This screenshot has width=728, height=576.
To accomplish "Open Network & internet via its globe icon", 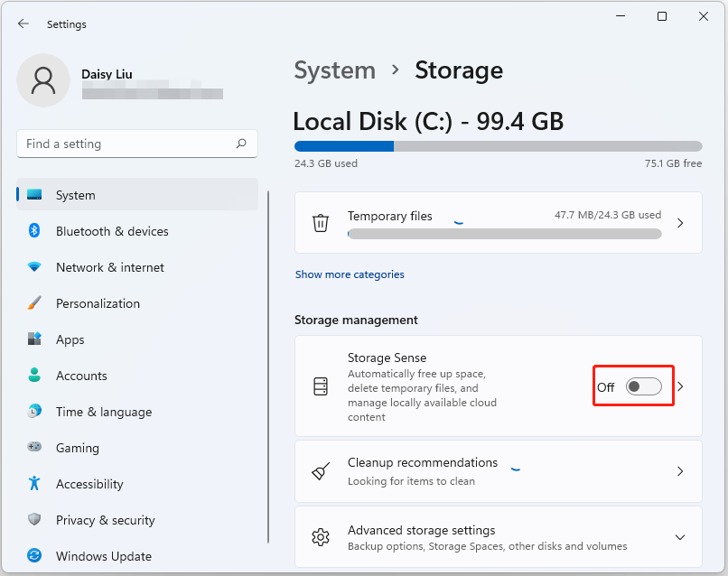I will 35,267.
